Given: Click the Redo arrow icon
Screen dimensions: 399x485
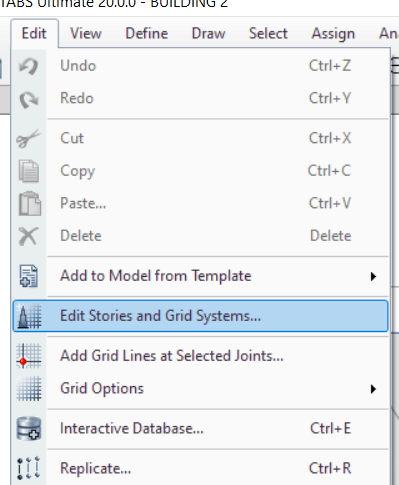Looking at the screenshot, I should [x=29, y=99].
